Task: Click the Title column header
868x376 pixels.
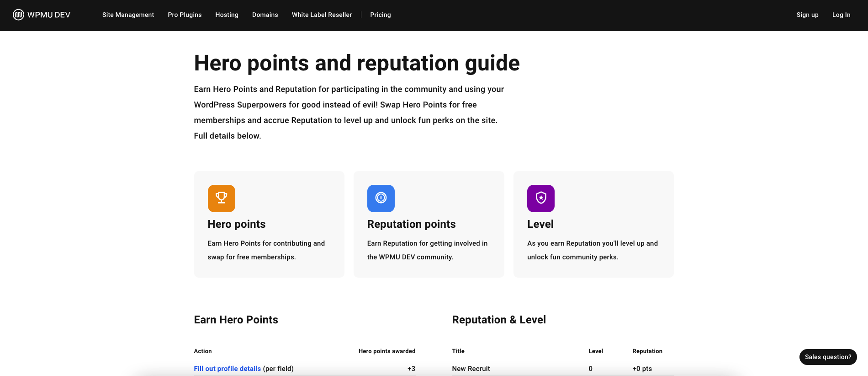Action: tap(458, 351)
